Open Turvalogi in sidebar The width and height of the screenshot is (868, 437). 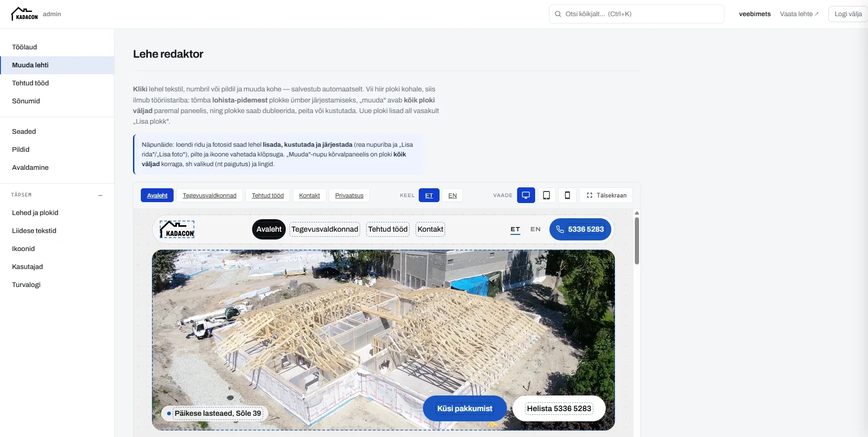coord(57,285)
